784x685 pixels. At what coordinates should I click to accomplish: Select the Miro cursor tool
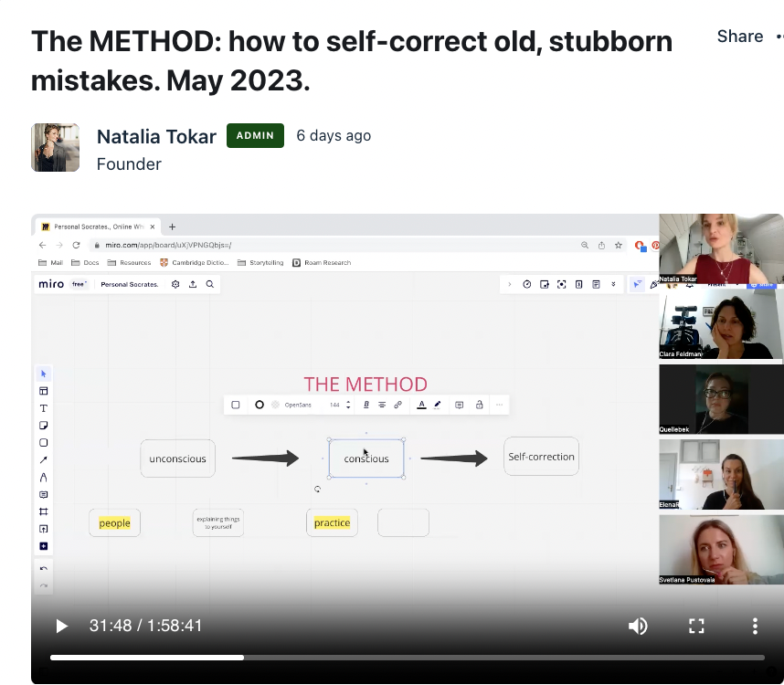(x=44, y=374)
